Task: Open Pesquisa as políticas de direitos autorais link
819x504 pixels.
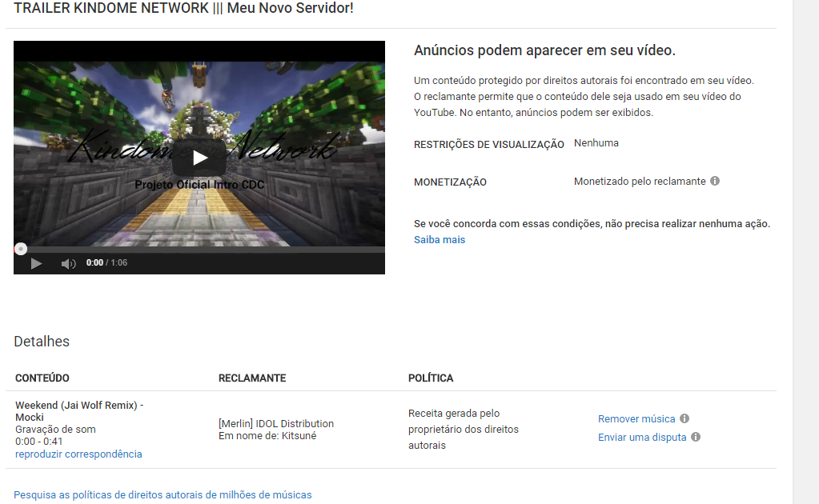Action: click(x=163, y=494)
